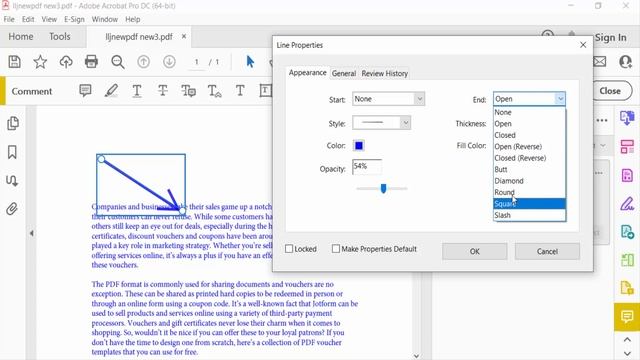Image resolution: width=640 pixels, height=360 pixels.
Task: Select the add text comment tool
Action: tap(240, 90)
